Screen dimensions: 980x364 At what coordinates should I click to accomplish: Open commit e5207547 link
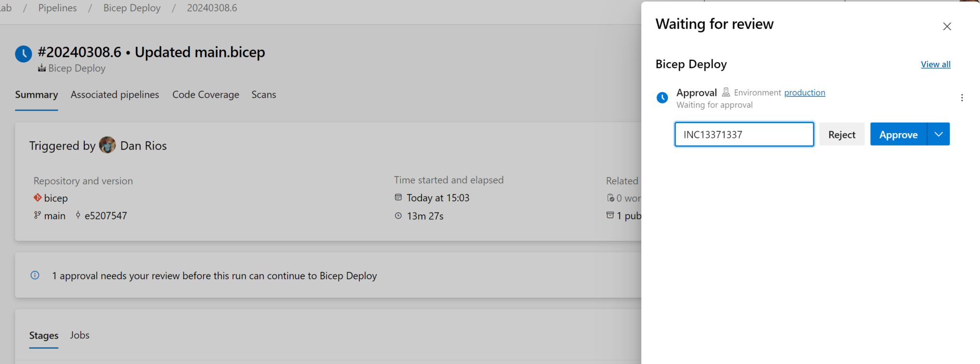[x=106, y=216]
